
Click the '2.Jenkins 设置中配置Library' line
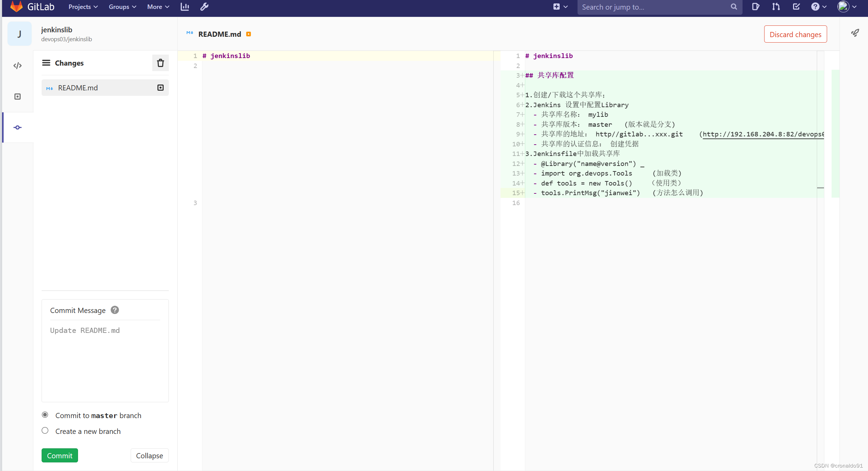577,105
